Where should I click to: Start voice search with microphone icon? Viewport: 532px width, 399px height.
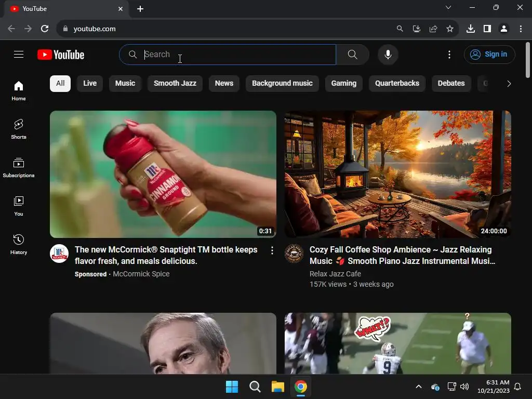coord(388,54)
